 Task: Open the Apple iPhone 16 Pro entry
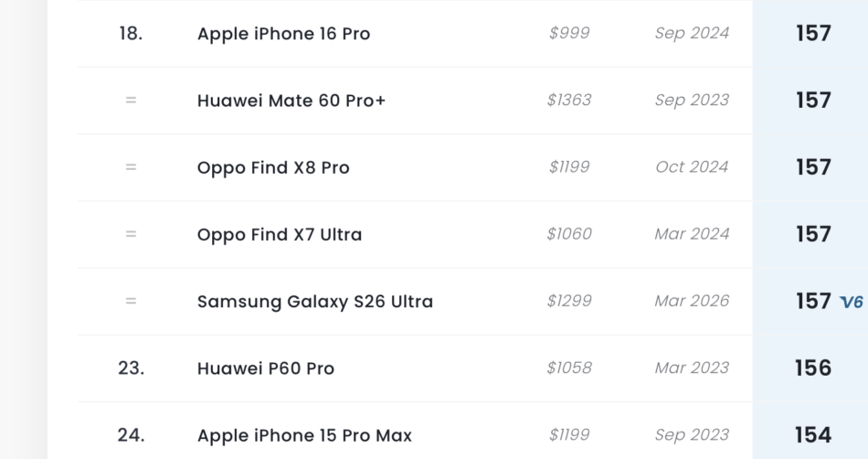(x=283, y=34)
